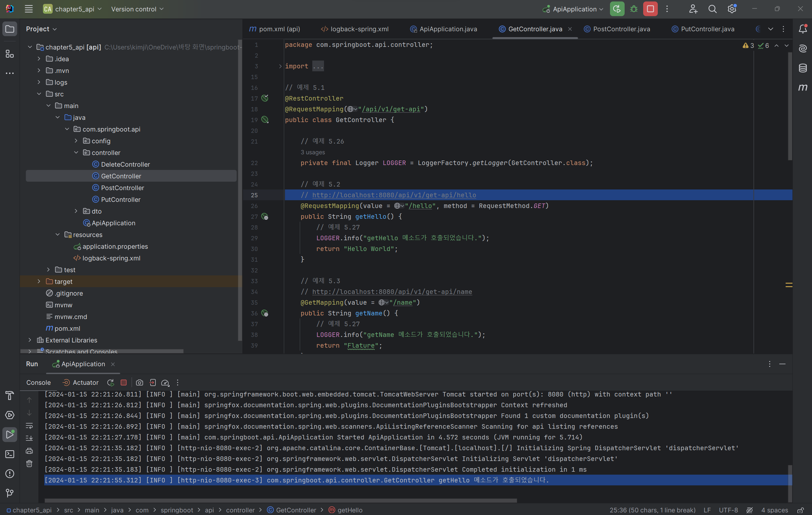Open the Git tool window icon
Screen dimensions: 812x515
(x=9, y=493)
